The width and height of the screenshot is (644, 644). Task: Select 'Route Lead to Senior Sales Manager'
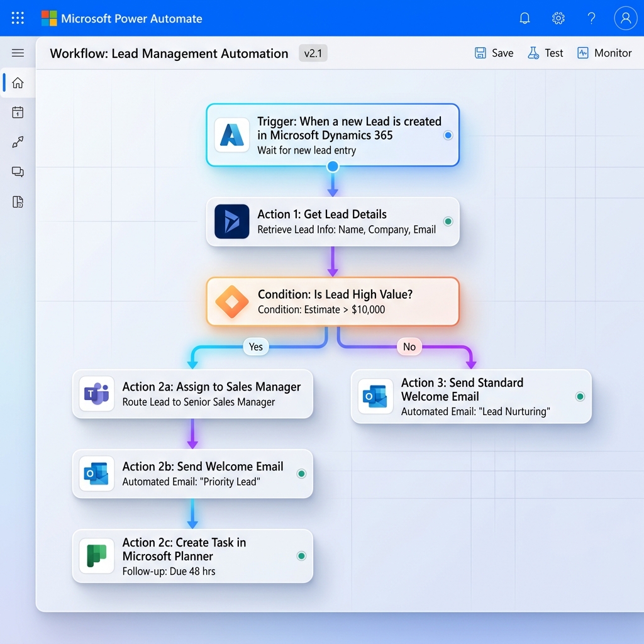pos(198,402)
